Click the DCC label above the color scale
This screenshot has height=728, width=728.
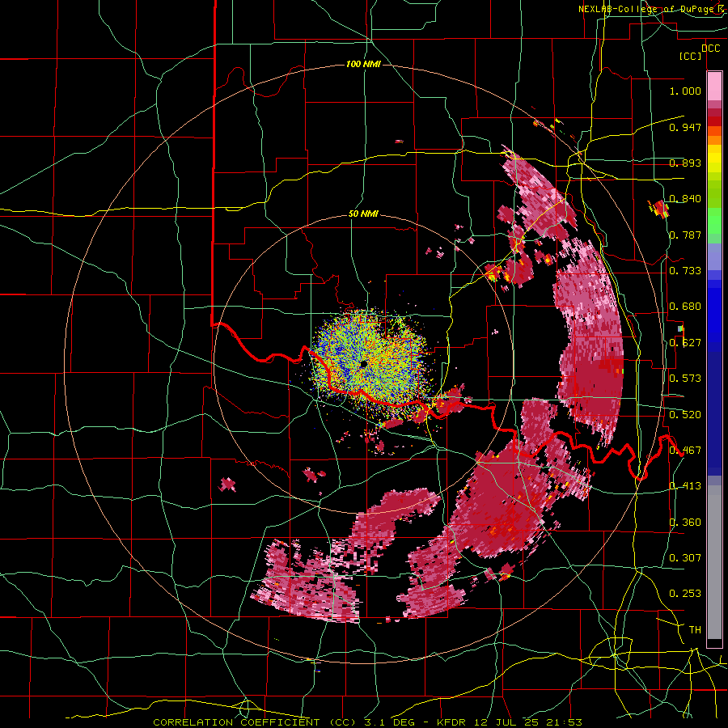tap(710, 49)
